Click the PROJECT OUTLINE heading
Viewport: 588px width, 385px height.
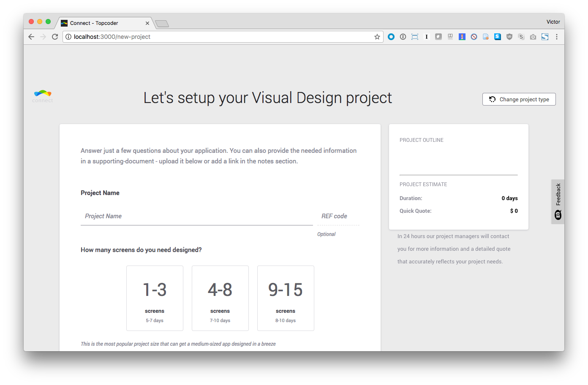tap(422, 140)
